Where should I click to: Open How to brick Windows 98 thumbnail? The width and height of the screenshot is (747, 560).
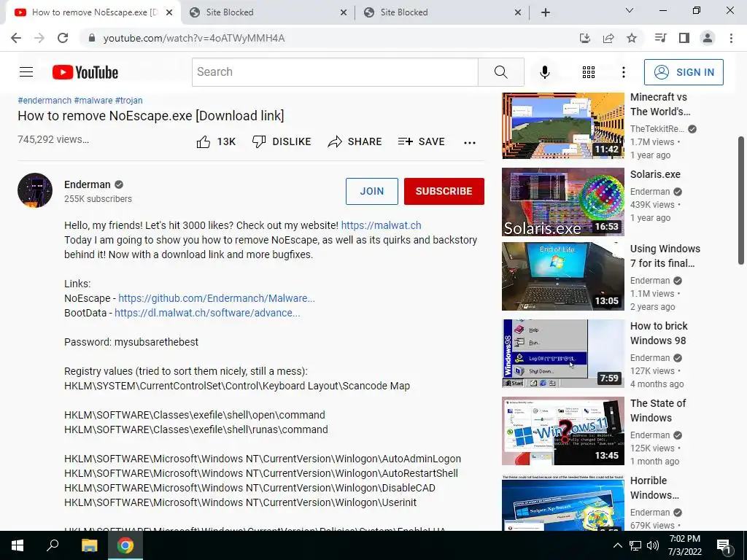[x=562, y=354]
